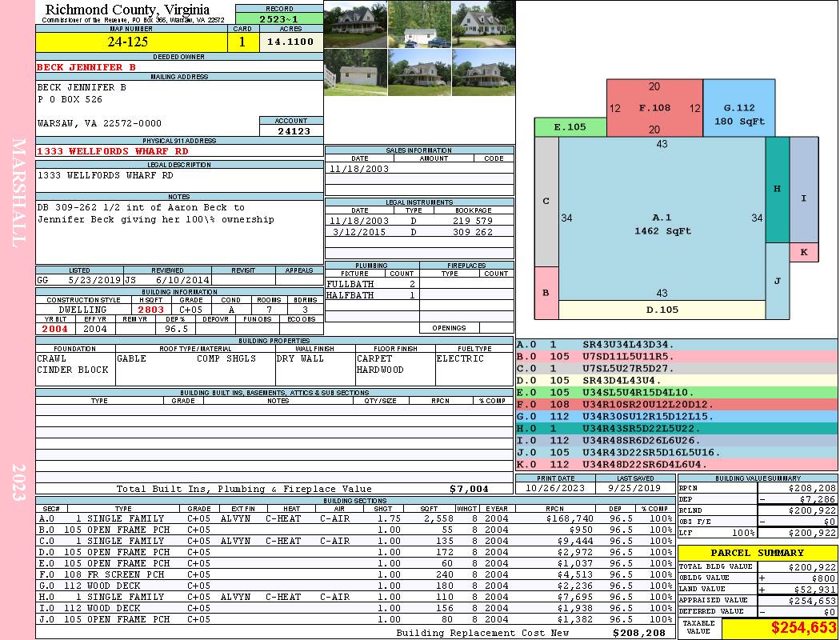Click building section row G.0 112 WOOD DECK

click(354, 586)
